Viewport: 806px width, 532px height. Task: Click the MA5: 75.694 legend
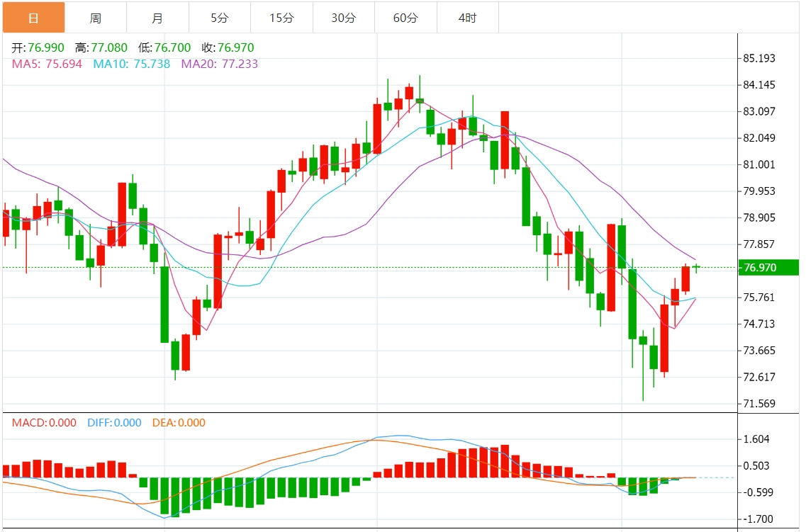tap(47, 64)
